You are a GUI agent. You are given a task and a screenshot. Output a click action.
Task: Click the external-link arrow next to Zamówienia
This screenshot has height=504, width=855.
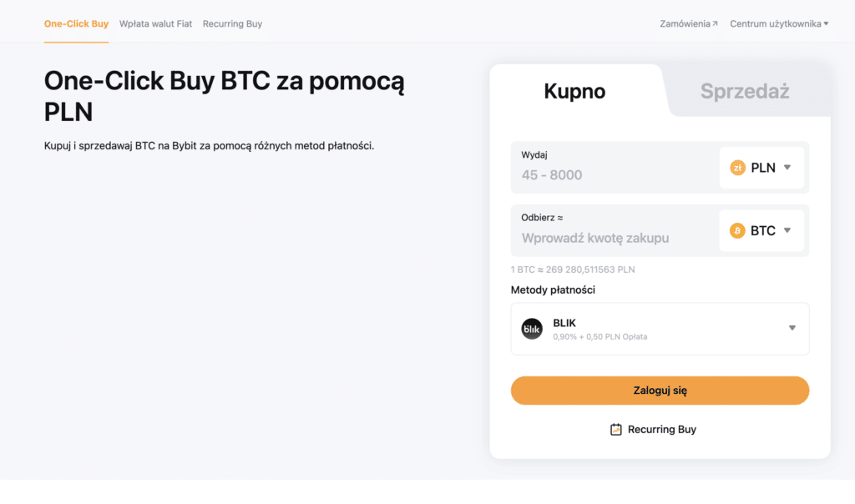(x=716, y=23)
